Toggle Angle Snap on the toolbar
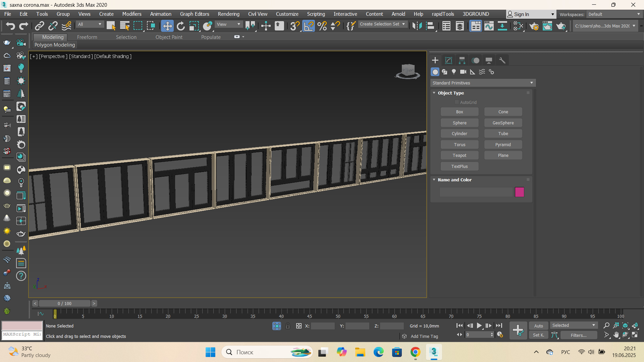The height and width of the screenshot is (362, 644). (309, 26)
